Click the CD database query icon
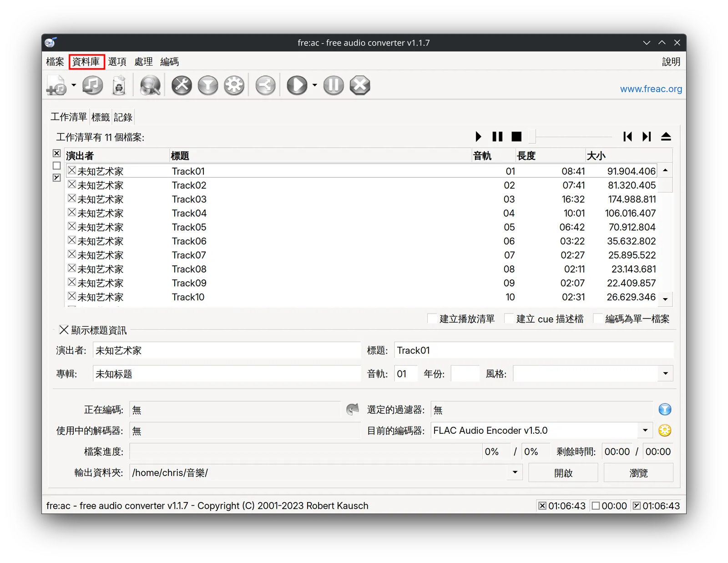728x563 pixels. click(x=150, y=86)
